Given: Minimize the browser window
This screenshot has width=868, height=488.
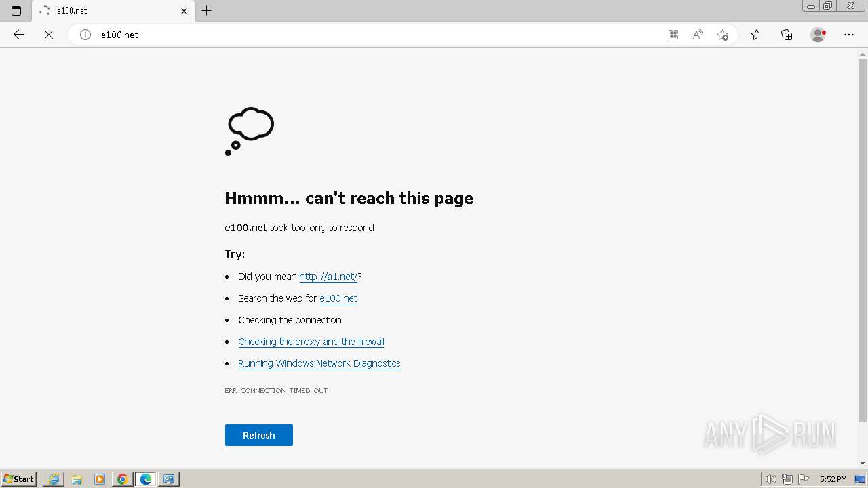Looking at the screenshot, I should [x=811, y=6].
